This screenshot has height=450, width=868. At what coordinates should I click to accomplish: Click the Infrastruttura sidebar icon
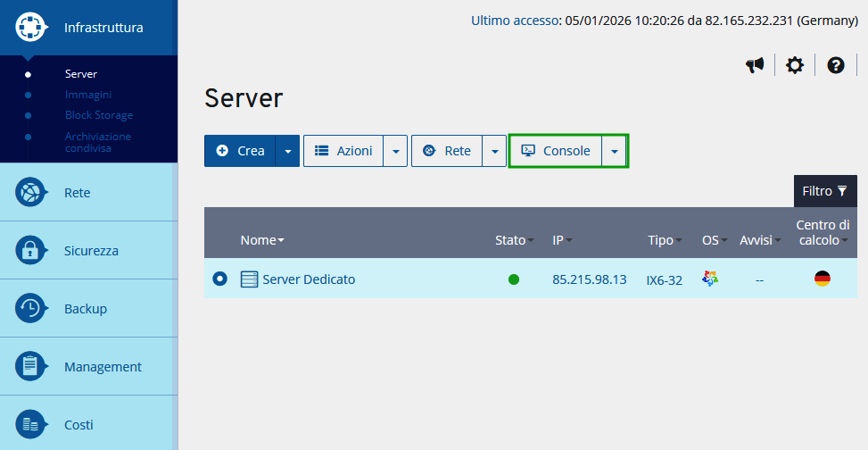click(x=31, y=28)
